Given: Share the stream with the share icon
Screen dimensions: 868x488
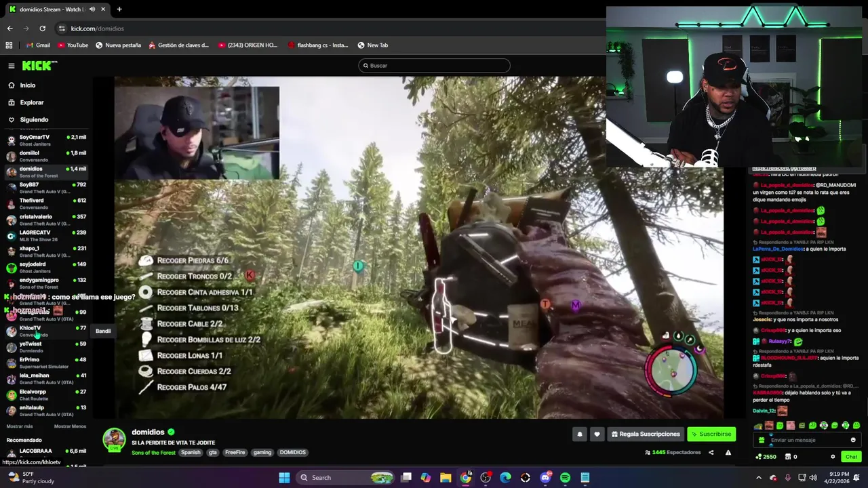Looking at the screenshot, I should [x=711, y=453].
